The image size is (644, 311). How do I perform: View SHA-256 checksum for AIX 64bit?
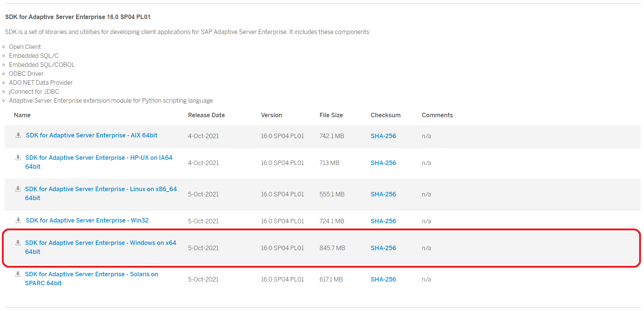[383, 136]
